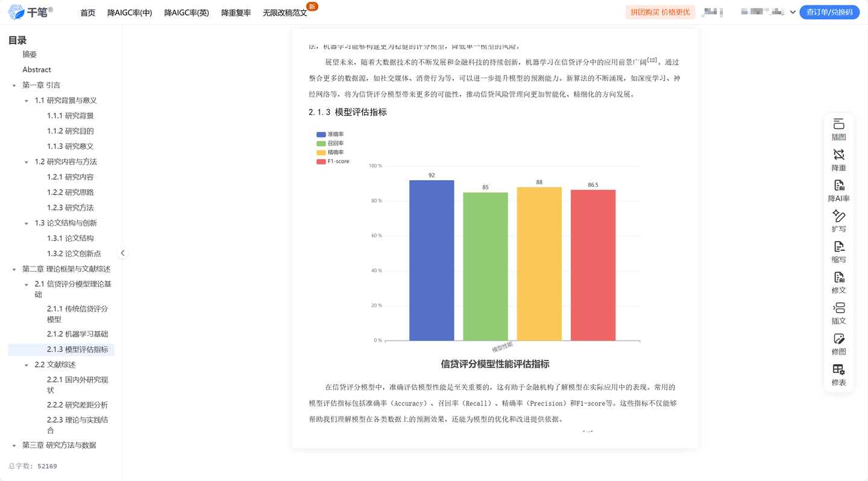Click the yellow 88 bar in chart
The image size is (868, 481).
pyautogui.click(x=539, y=263)
